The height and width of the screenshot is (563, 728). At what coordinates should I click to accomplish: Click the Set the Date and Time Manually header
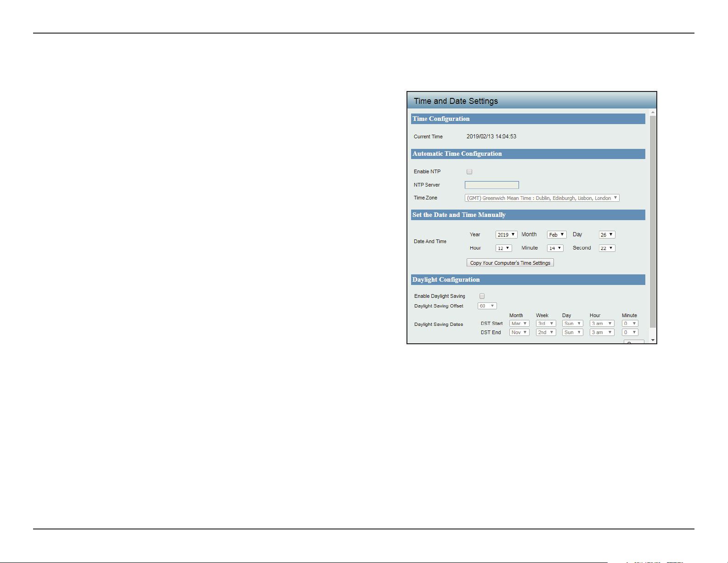click(x=528, y=215)
